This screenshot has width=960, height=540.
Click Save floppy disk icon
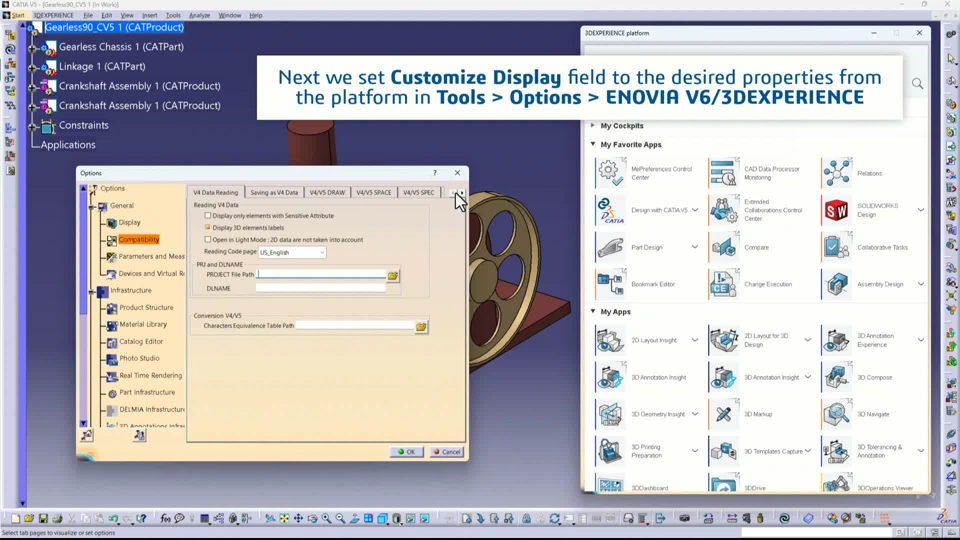(x=43, y=519)
